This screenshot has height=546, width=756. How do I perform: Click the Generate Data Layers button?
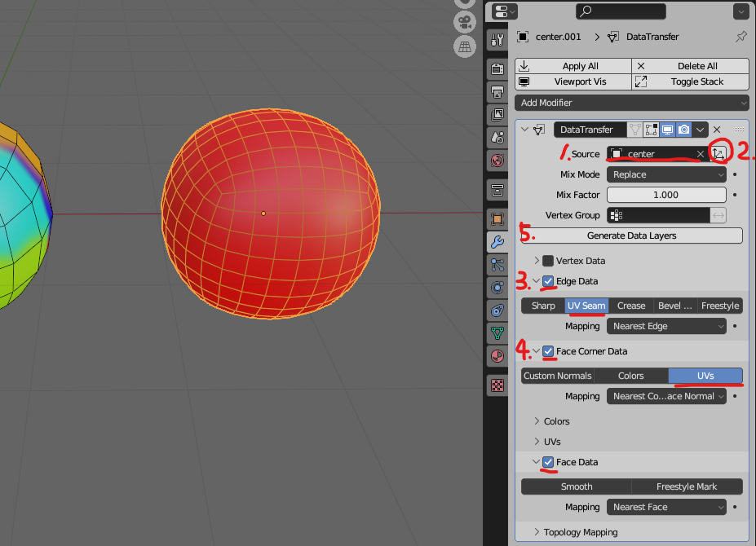point(632,236)
